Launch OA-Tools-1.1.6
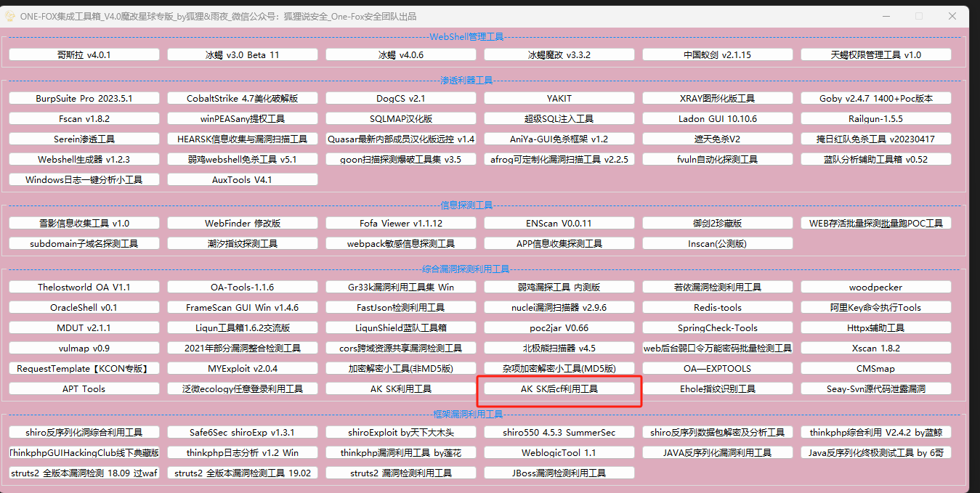Viewport: 980px width, 493px height. 243,287
